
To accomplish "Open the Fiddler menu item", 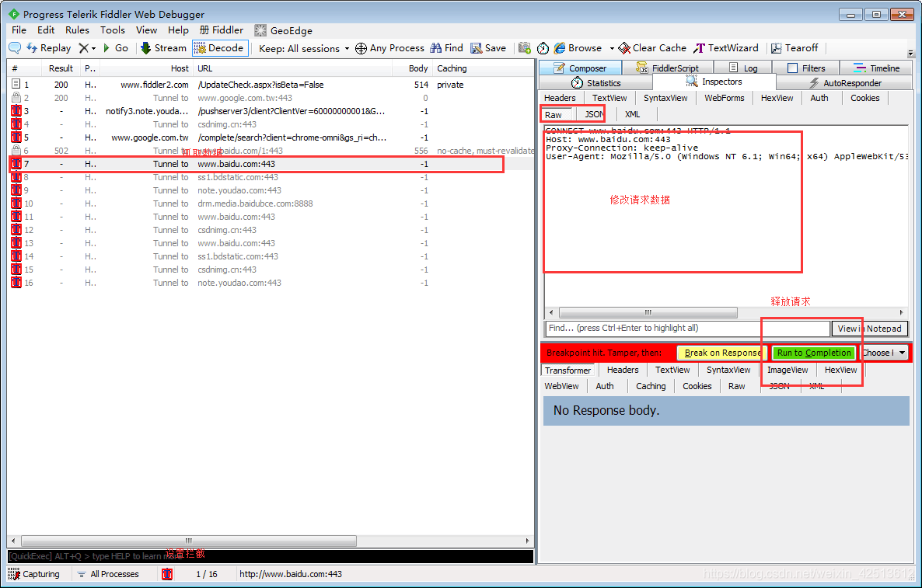I will (x=221, y=30).
